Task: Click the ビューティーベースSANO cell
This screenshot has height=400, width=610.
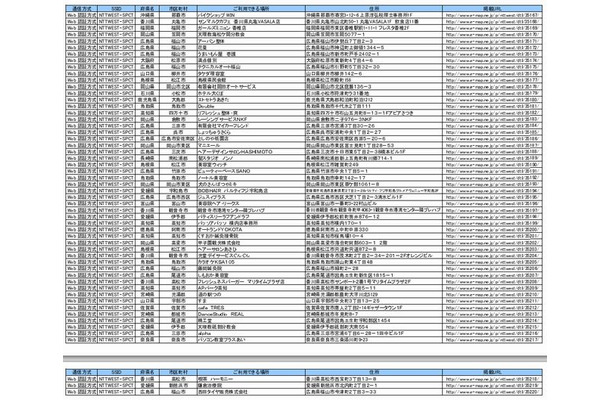Action: 251,171
